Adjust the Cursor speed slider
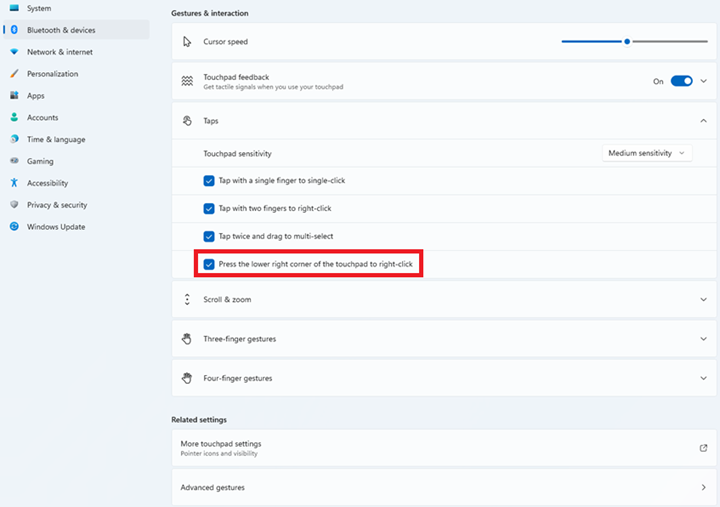The image size is (720, 507). click(627, 42)
